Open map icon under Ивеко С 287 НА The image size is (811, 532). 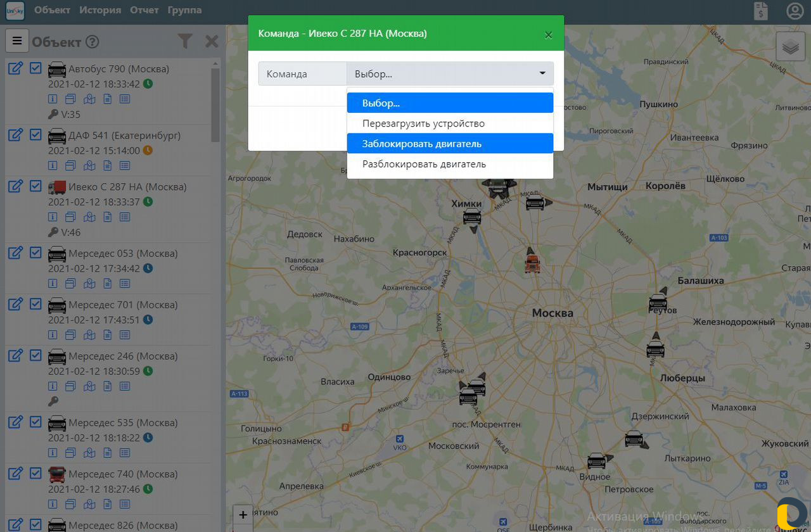(x=89, y=217)
